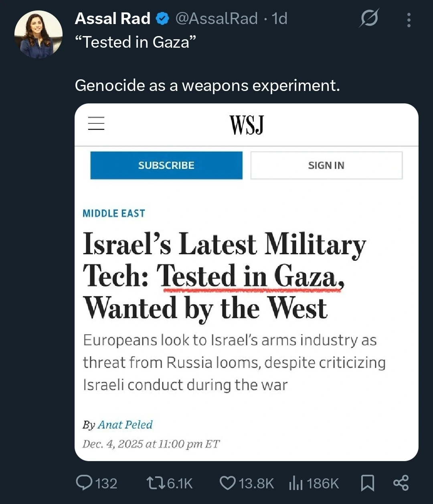Image resolution: width=433 pixels, height=504 pixels.
Task: View post analytics bar chart icon
Action: [296, 484]
